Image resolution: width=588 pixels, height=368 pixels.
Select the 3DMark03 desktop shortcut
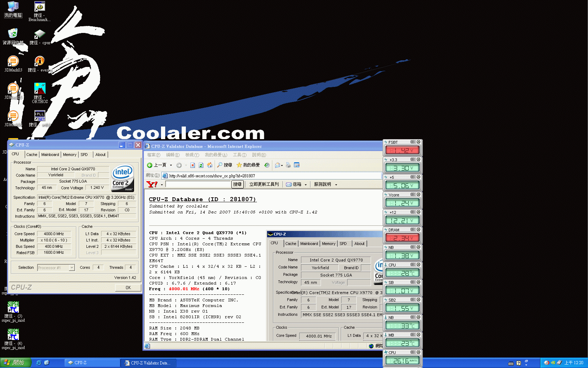pos(13,64)
